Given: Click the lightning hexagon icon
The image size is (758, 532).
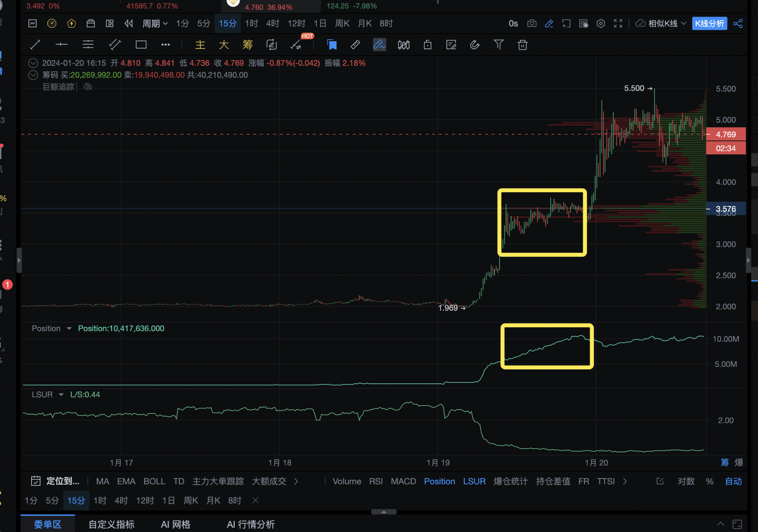Looking at the screenshot, I should tap(72, 23).
